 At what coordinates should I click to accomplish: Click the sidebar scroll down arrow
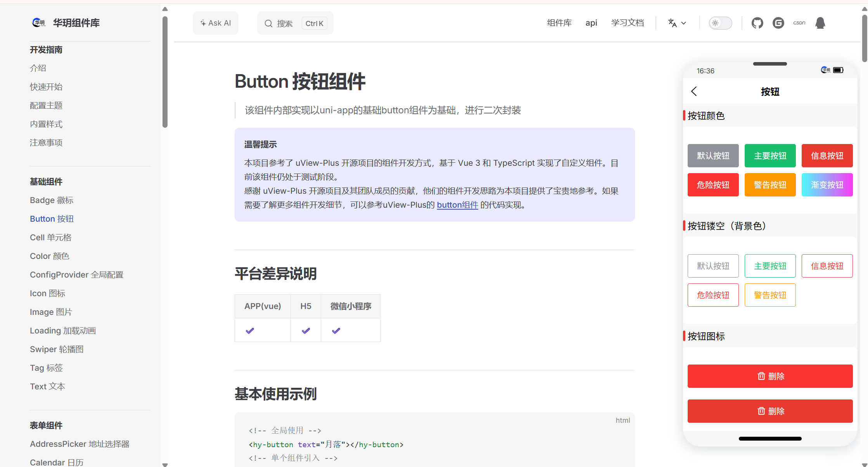(x=165, y=464)
